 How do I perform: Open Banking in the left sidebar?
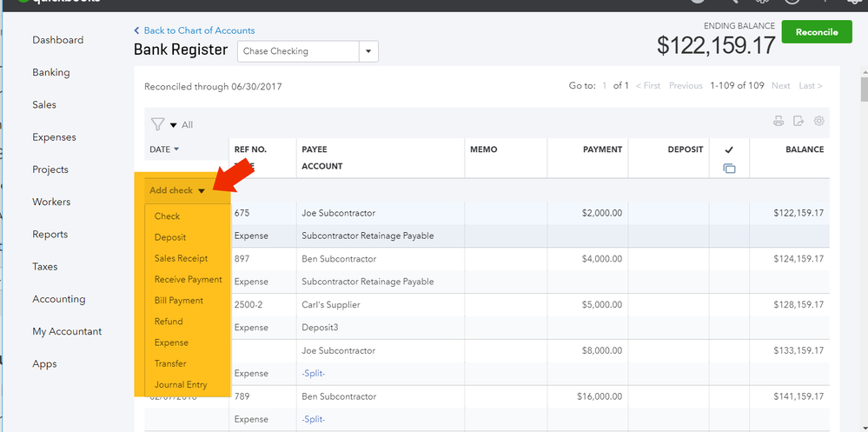pos(51,72)
